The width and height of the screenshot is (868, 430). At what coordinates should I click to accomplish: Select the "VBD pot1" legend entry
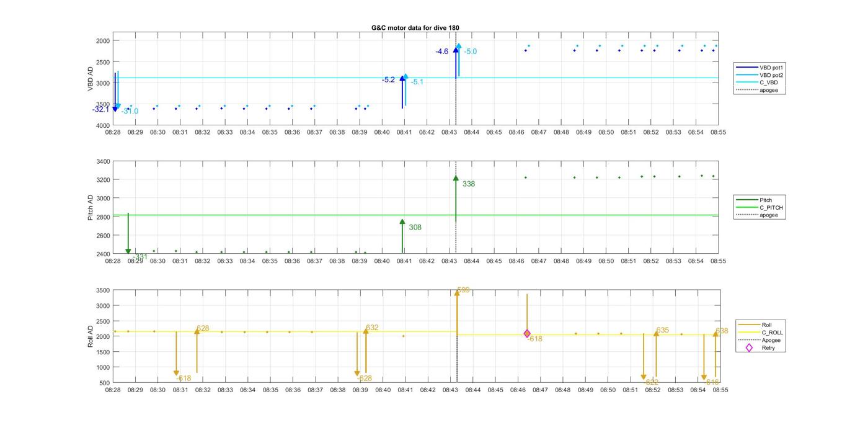pos(758,67)
